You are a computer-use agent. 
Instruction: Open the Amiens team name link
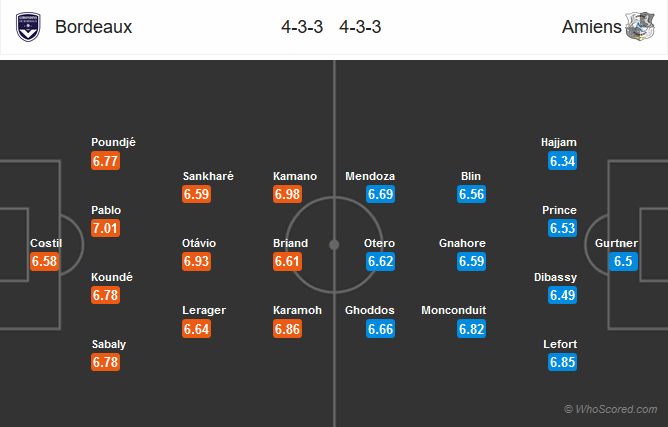coord(591,27)
